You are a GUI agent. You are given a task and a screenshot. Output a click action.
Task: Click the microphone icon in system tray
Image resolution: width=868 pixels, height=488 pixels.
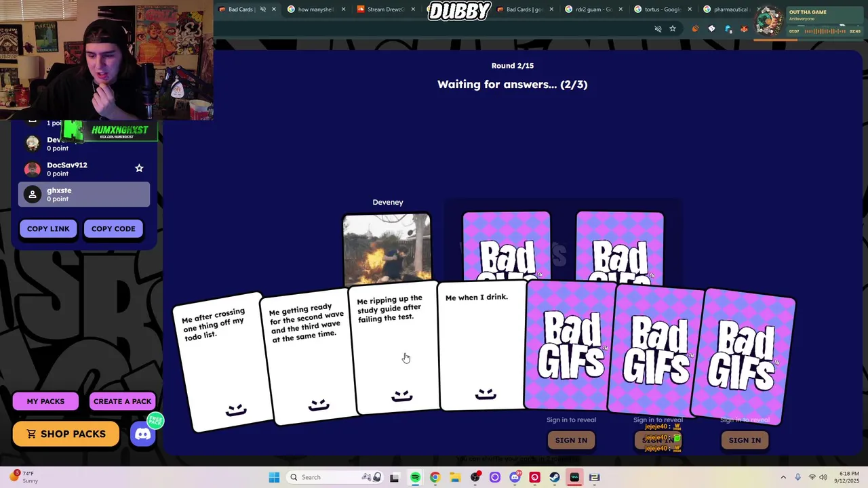coord(797,477)
